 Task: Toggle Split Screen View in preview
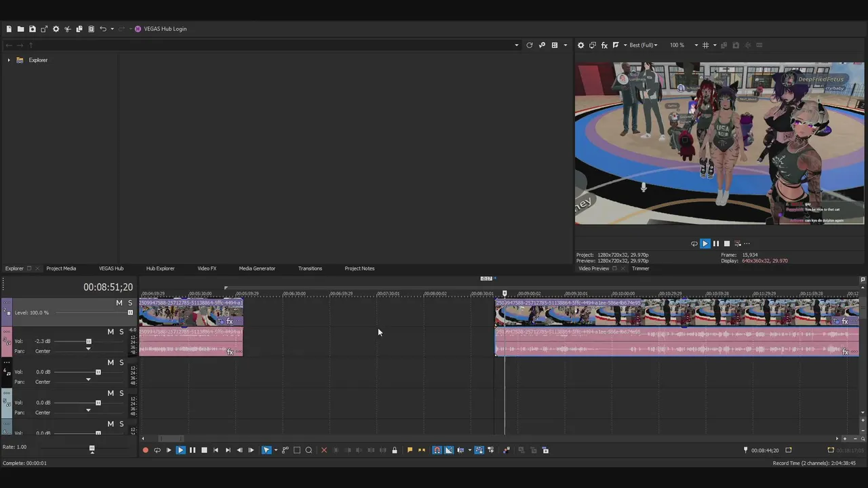click(616, 45)
